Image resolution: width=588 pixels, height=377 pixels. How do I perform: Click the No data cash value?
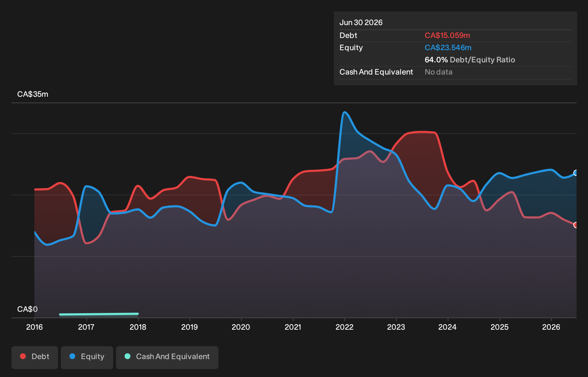coord(439,72)
